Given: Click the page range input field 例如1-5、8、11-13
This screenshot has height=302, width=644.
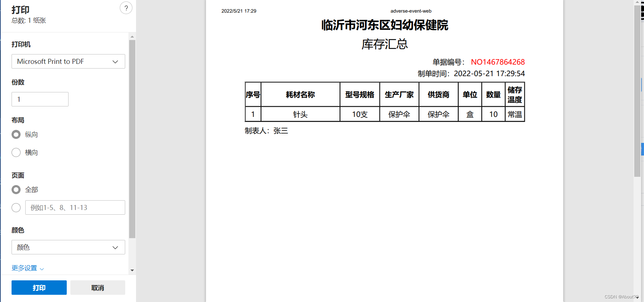Looking at the screenshot, I should pyautogui.click(x=75, y=207).
